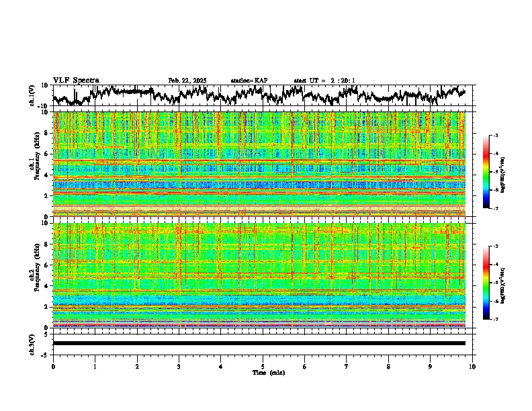Click time axis tick label "0"
Screen dimensions: 532x411
point(53,367)
